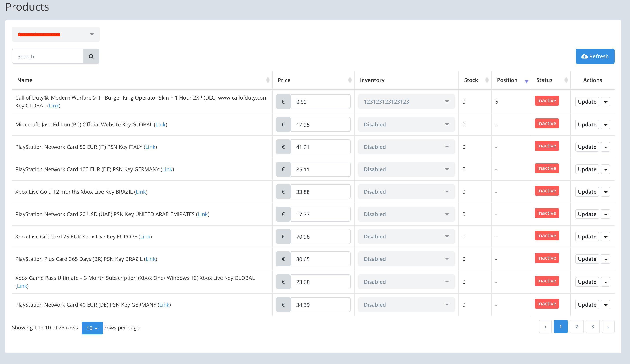630x364 pixels.
Task: Expand action caret for PSN 100 EUR Germany row
Action: pos(606,169)
